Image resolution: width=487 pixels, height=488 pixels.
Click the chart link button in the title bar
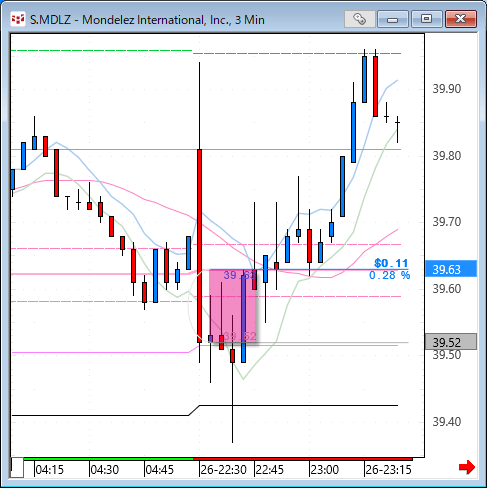(x=359, y=19)
